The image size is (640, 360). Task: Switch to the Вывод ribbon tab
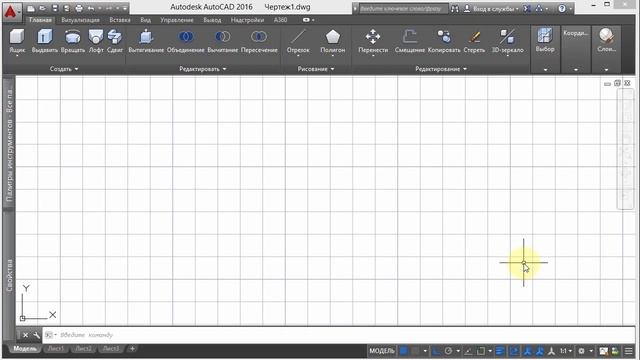pos(212,20)
